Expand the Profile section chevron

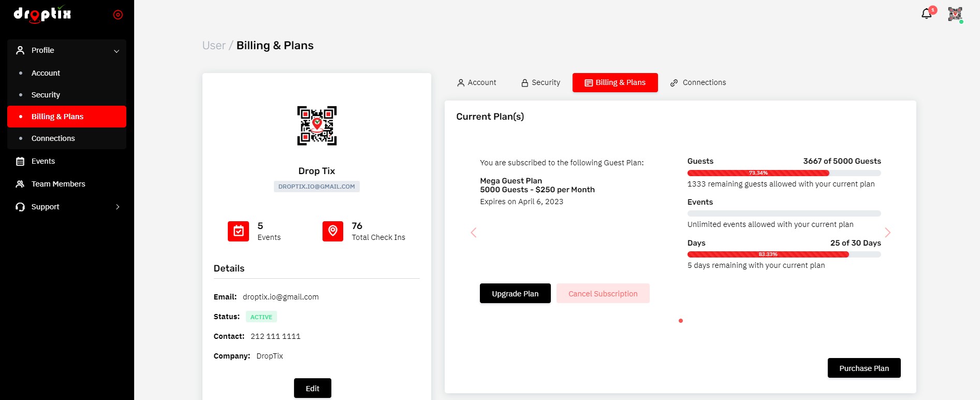(x=116, y=51)
